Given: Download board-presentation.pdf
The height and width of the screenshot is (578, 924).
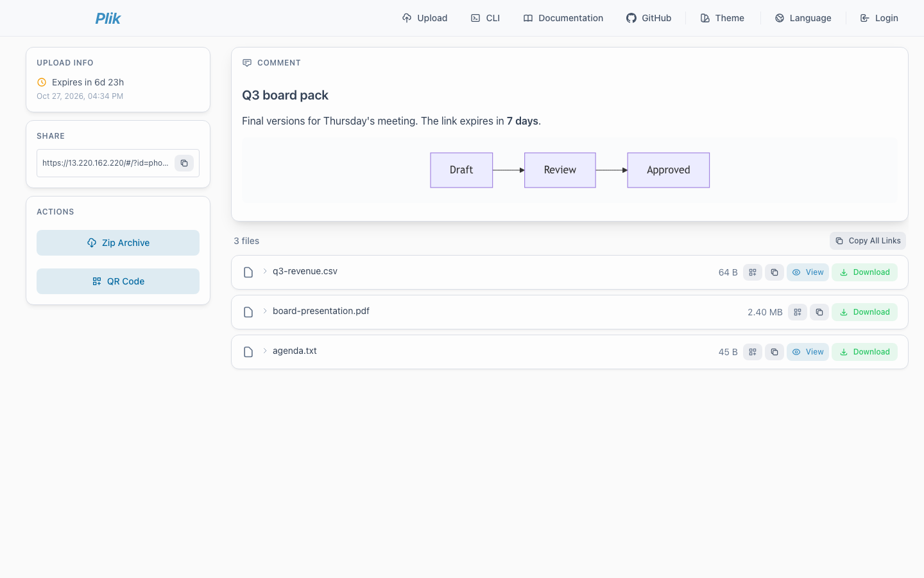Looking at the screenshot, I should [x=864, y=312].
